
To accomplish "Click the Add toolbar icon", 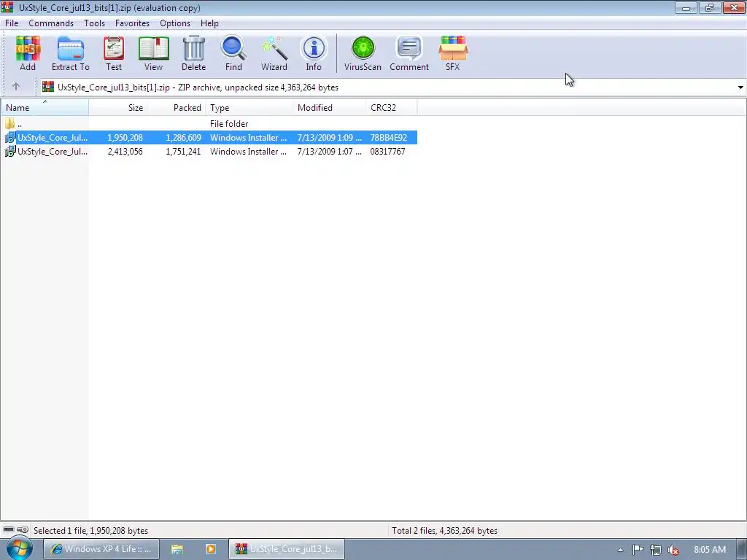I will tap(28, 53).
